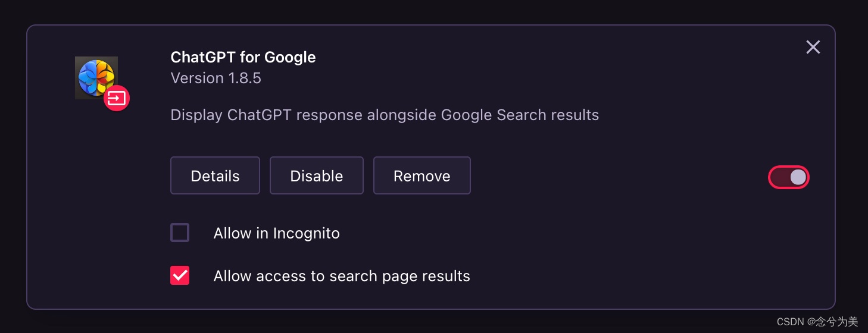Click the ChatGPT for Google brain icon
This screenshot has width=868, height=333.
(96, 78)
